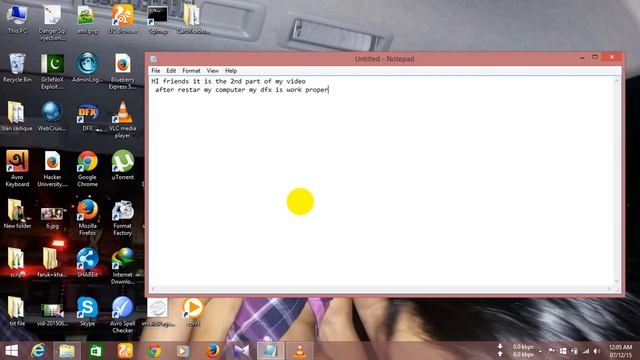Open the Sqlmap desktop shortcut
640x360 pixels.
[x=158, y=19]
